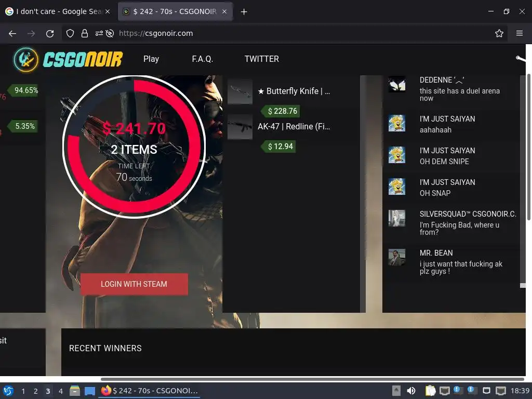Switch to workspace 1
This screenshot has width=532, height=399.
[x=23, y=391]
